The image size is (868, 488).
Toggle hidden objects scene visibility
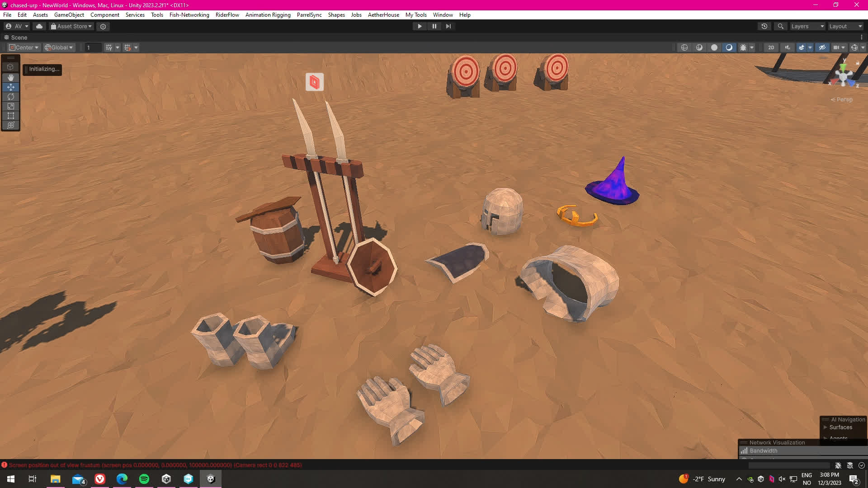[822, 47]
